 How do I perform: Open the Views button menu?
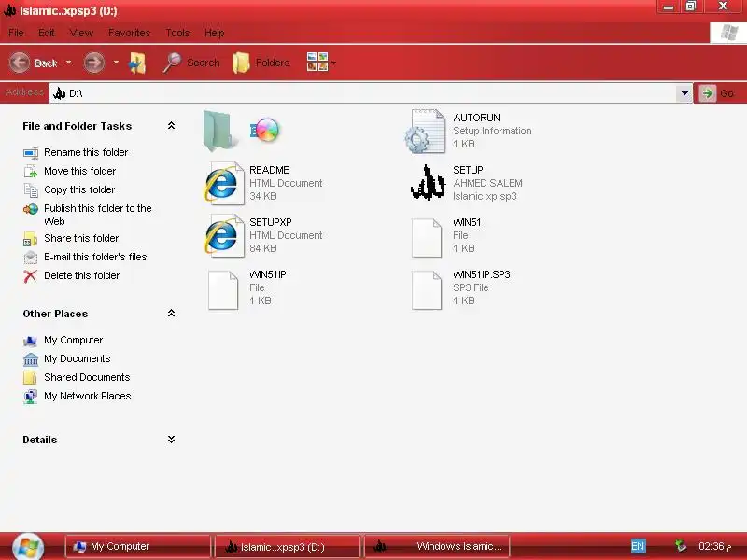point(321,63)
